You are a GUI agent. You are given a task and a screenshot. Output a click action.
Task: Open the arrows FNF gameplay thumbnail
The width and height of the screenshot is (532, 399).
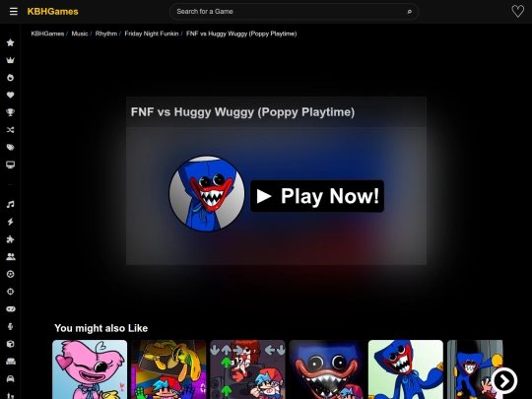[247, 369]
